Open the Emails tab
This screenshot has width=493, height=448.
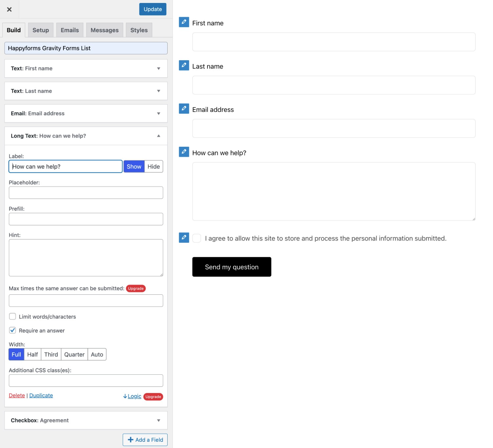pyautogui.click(x=70, y=30)
